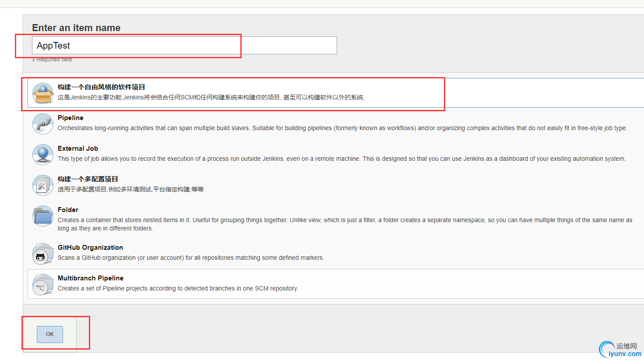Click the description 'Scans a GitHub organization'
The height and width of the screenshot is (361, 644).
point(191,258)
